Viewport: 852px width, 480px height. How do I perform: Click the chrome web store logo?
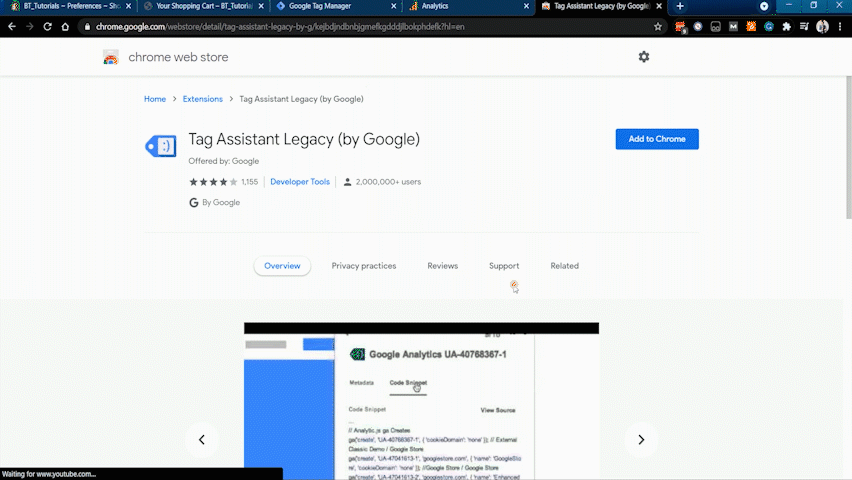pos(111,57)
